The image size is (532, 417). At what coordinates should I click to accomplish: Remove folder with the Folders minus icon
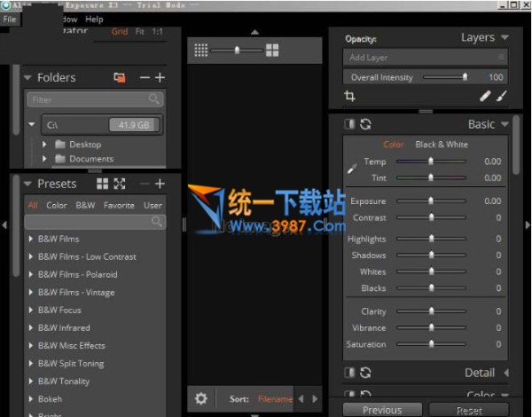[145, 78]
